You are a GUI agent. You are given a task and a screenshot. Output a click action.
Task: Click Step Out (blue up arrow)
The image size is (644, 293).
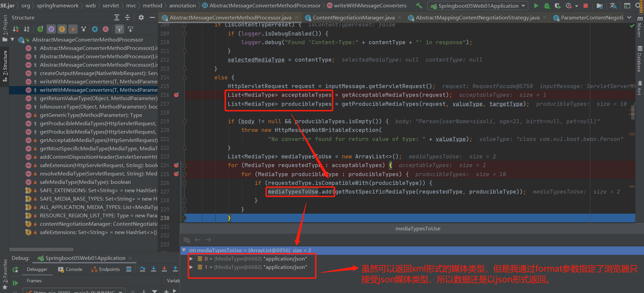(x=175, y=269)
